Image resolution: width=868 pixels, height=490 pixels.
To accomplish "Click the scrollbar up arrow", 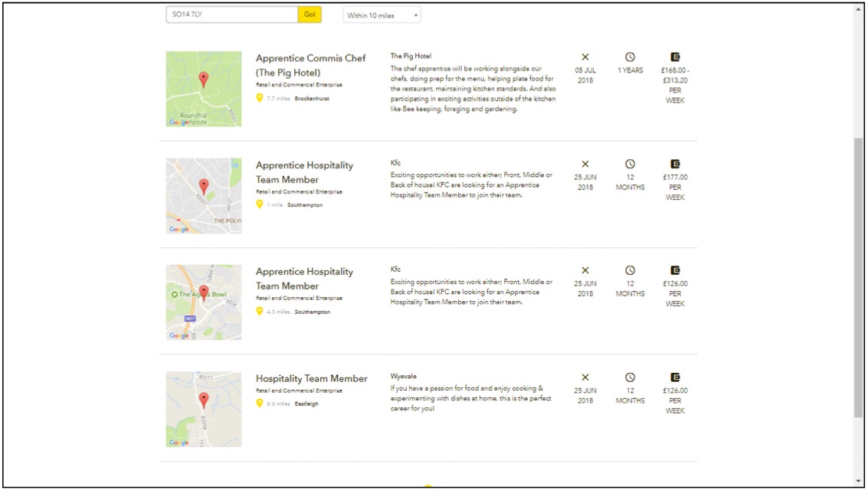I will pos(858,8).
